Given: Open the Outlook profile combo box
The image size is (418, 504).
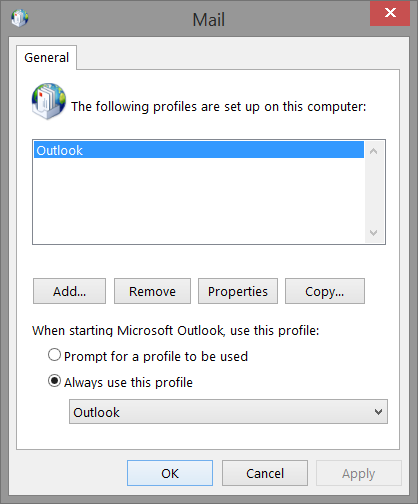Looking at the screenshot, I should point(228,412).
